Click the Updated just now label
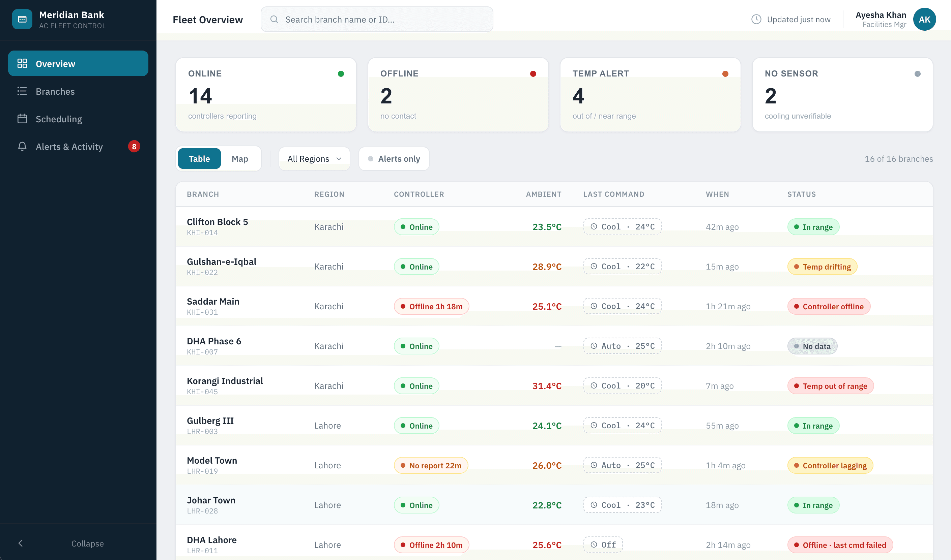Image resolution: width=951 pixels, height=560 pixels. [x=799, y=19]
